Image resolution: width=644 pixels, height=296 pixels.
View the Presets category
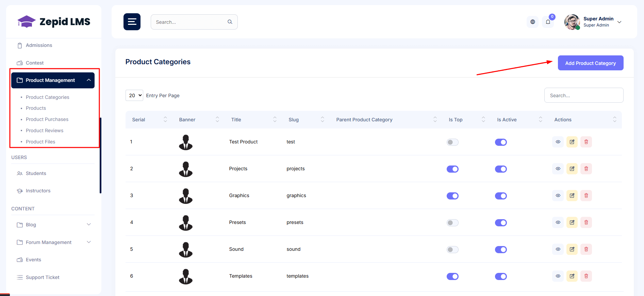coord(558,222)
